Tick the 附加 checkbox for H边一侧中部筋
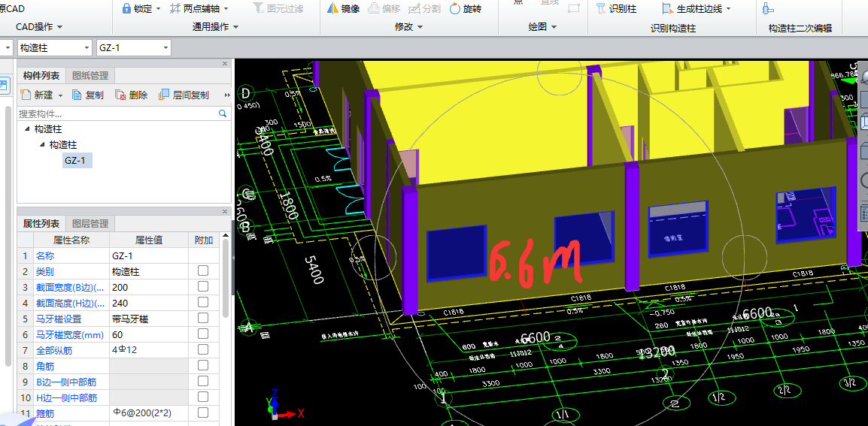Viewport: 868px width, 426px height. click(x=203, y=397)
